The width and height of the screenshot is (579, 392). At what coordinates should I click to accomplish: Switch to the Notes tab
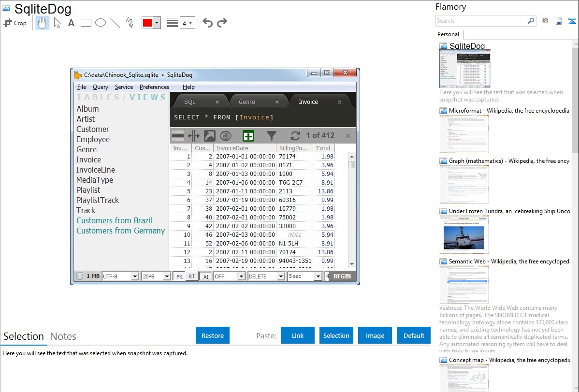coord(63,336)
